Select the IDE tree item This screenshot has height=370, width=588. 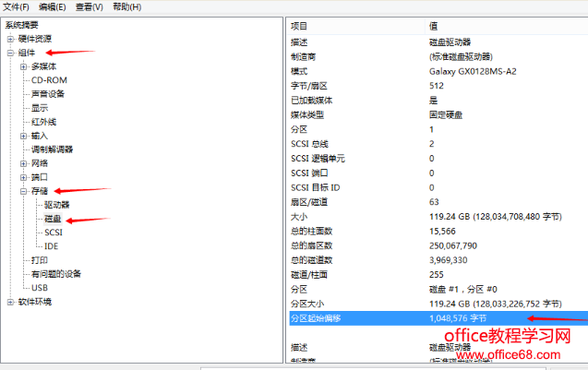pyautogui.click(x=51, y=246)
